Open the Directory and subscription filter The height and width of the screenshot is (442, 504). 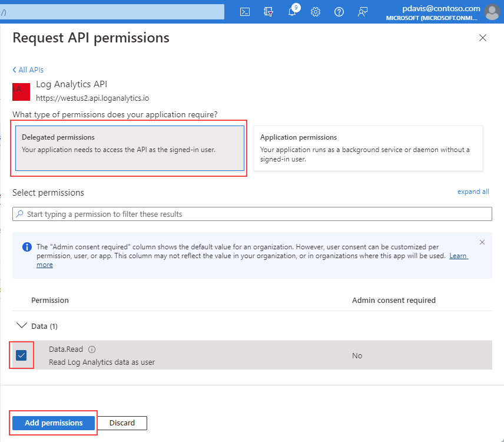(268, 12)
